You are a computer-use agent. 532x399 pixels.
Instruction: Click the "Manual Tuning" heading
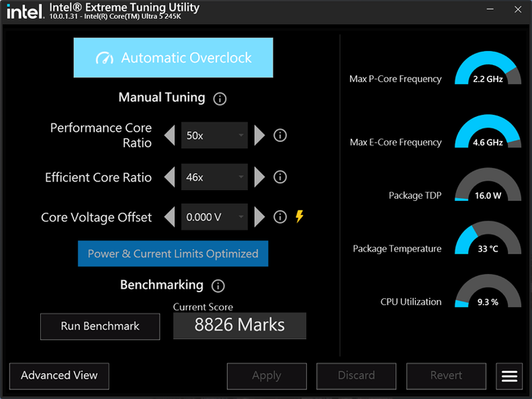(x=161, y=97)
